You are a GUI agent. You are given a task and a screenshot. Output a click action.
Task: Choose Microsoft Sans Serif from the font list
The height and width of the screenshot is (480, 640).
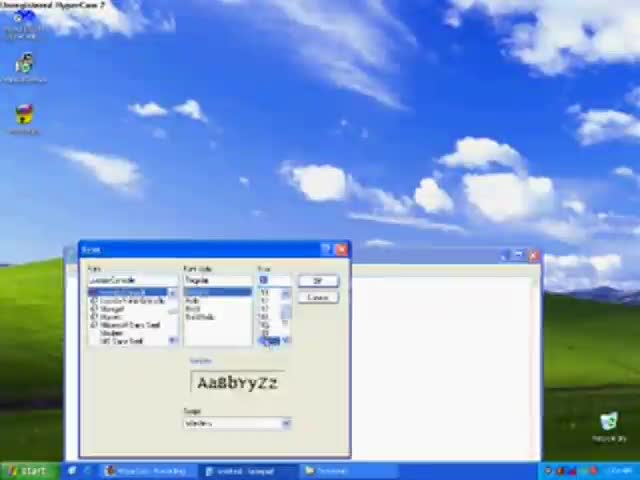pos(130,325)
